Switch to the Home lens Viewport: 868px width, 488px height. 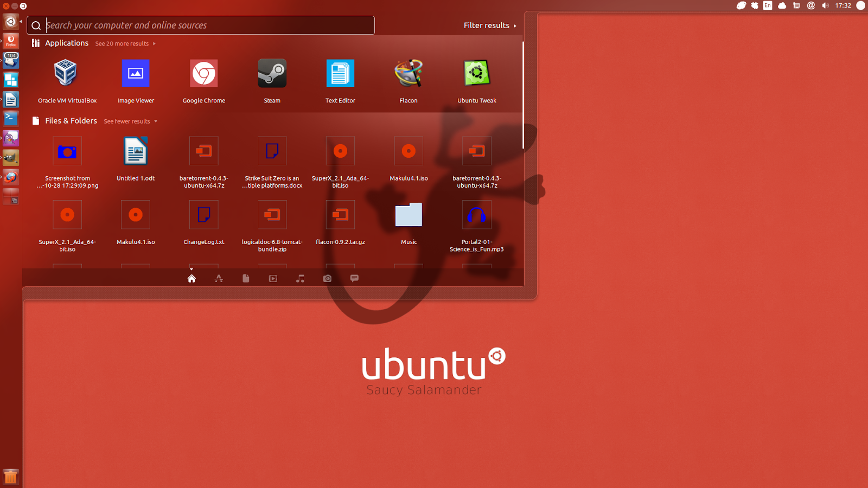click(x=192, y=278)
